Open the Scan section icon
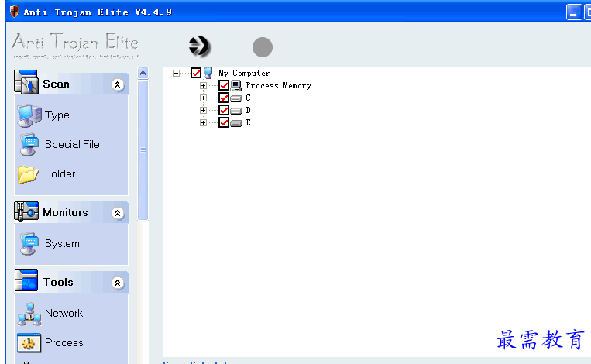The width and height of the screenshot is (591, 364). pyautogui.click(x=26, y=82)
